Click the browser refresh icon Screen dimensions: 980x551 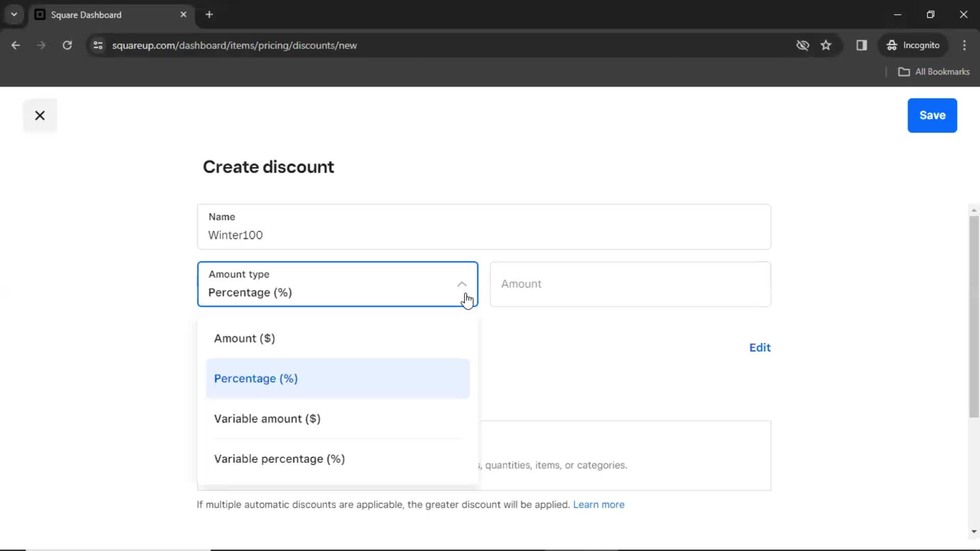67,45
